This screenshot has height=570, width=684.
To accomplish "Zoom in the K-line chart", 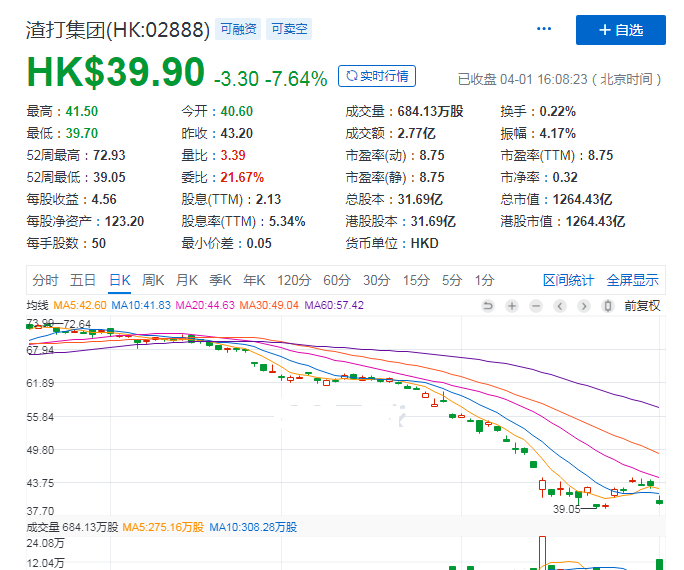I will (511, 305).
